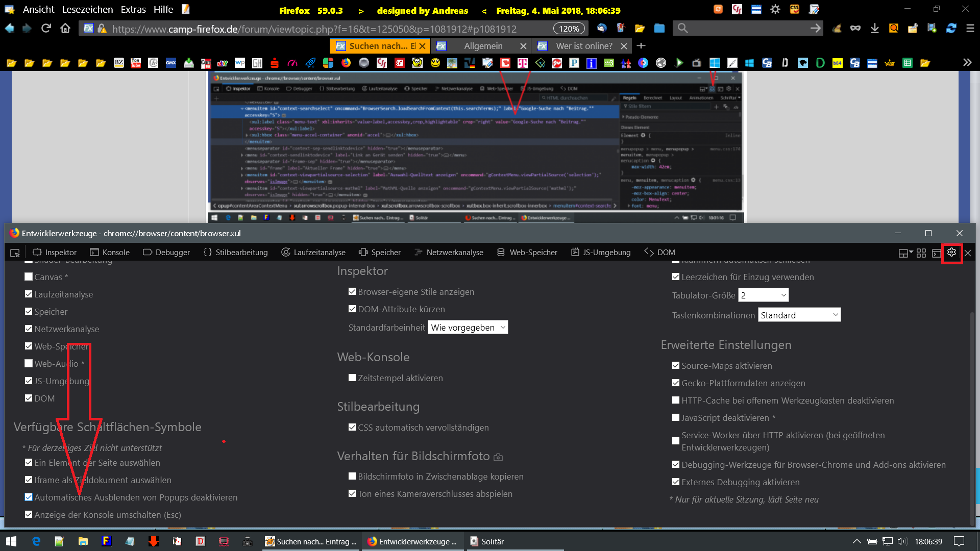Click the four-squares toolbox icon

click(921, 253)
